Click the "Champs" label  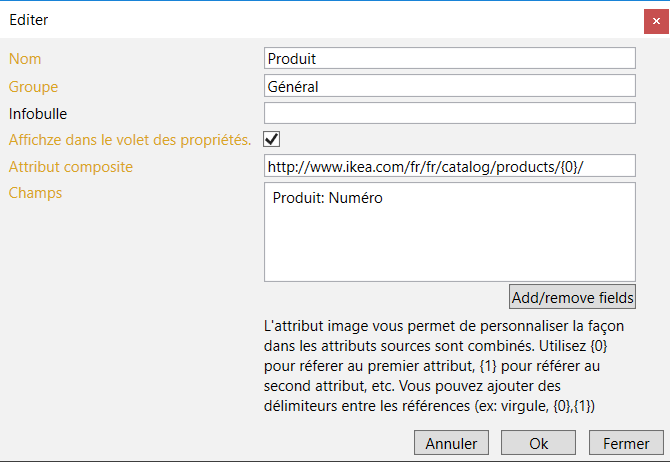click(35, 193)
